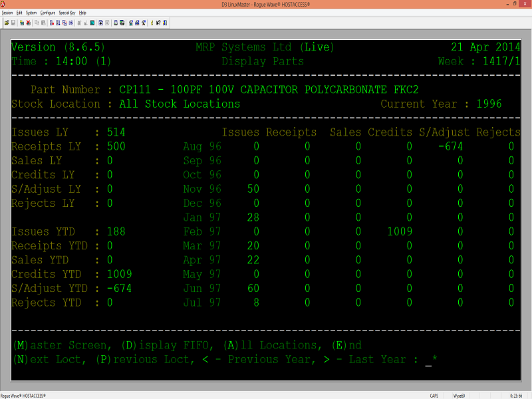Click the Rejects column header
This screenshot has height=399, width=532.
pos(498,132)
